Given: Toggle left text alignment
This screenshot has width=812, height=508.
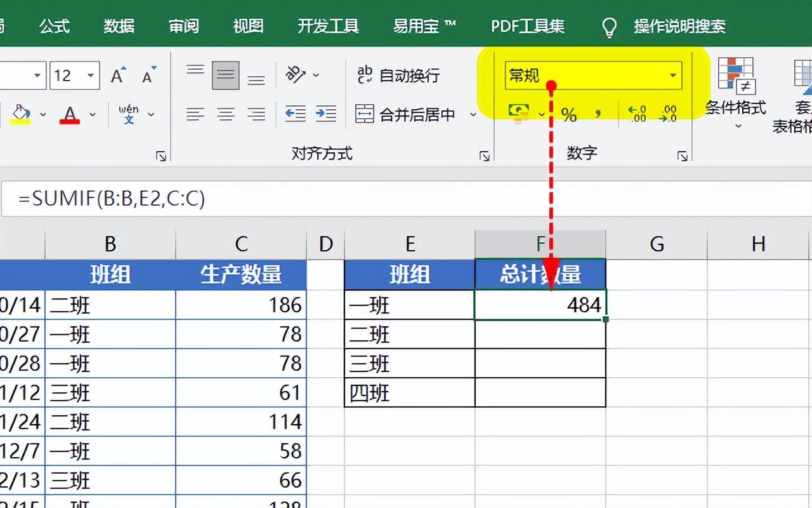Looking at the screenshot, I should tap(195, 114).
